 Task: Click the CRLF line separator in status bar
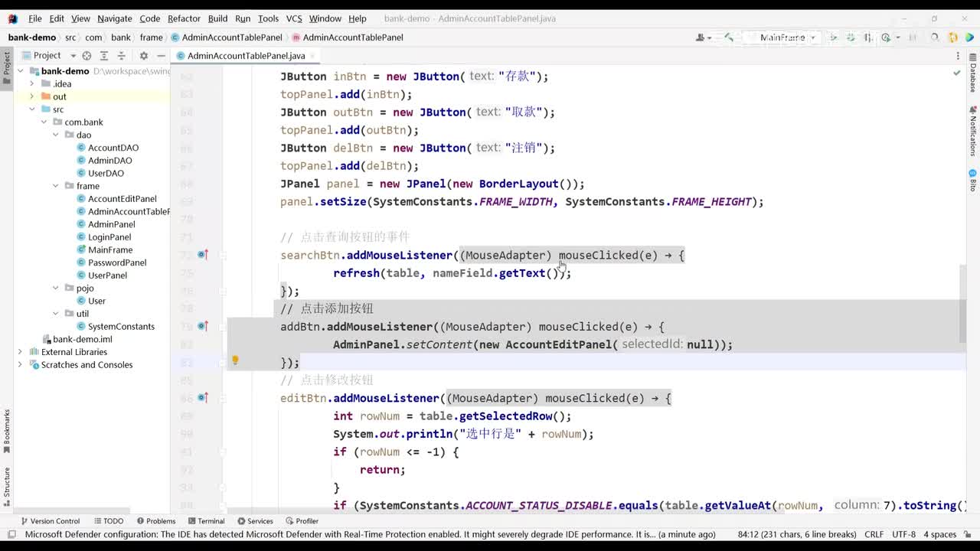874,534
